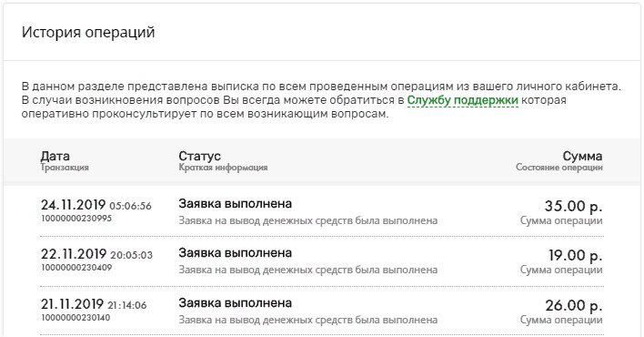Screen dimensions: 644x337
Task: Click the Дата column header
Action: point(55,156)
